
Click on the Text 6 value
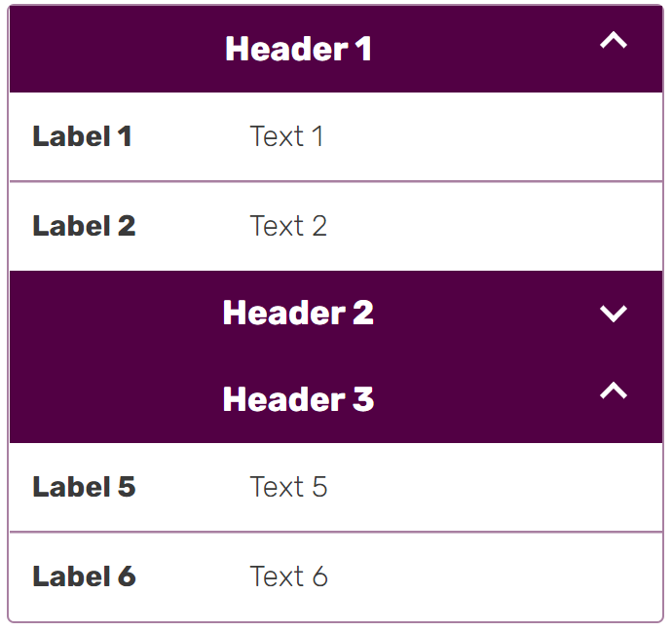pos(288,576)
